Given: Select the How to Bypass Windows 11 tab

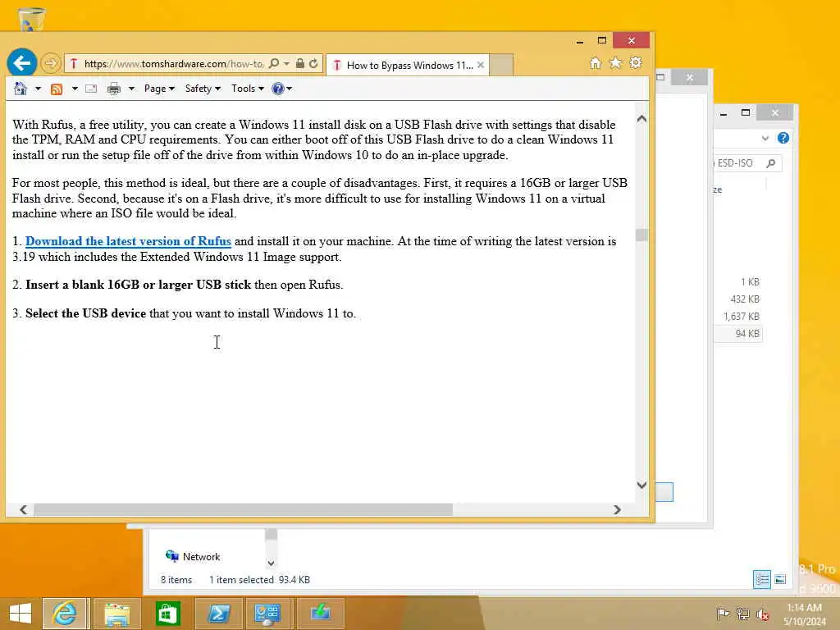Looking at the screenshot, I should (x=407, y=66).
